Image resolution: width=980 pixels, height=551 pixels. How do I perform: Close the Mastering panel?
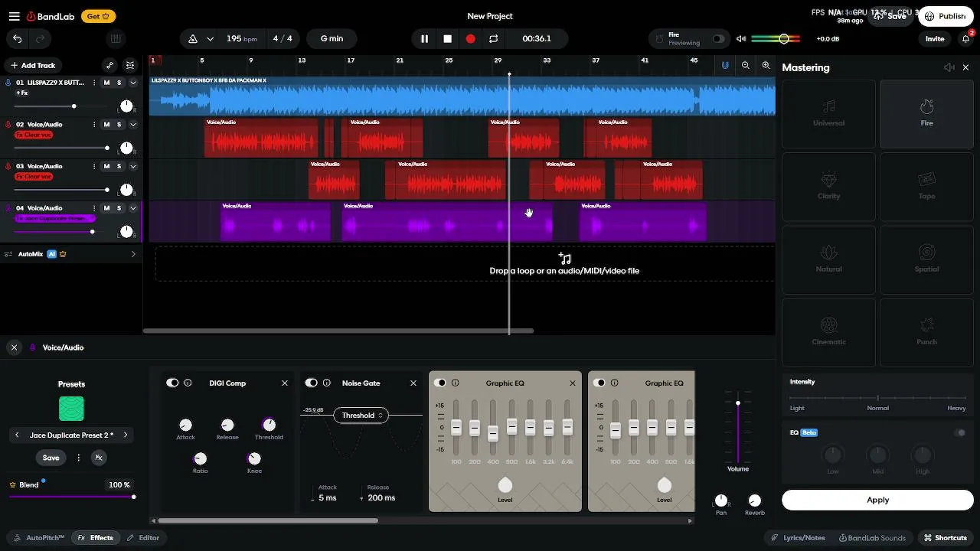pyautogui.click(x=965, y=67)
